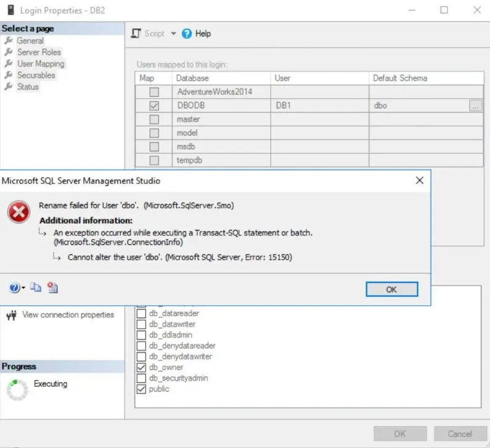Viewport: 490px width, 448px height.
Task: Click the 'Rename failed for User dbo' message
Action: pos(136,205)
